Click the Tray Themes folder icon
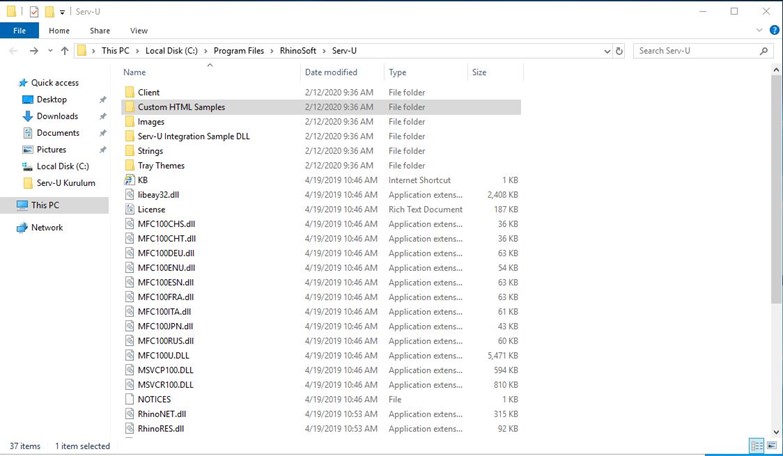The image size is (783, 456). tap(130, 165)
